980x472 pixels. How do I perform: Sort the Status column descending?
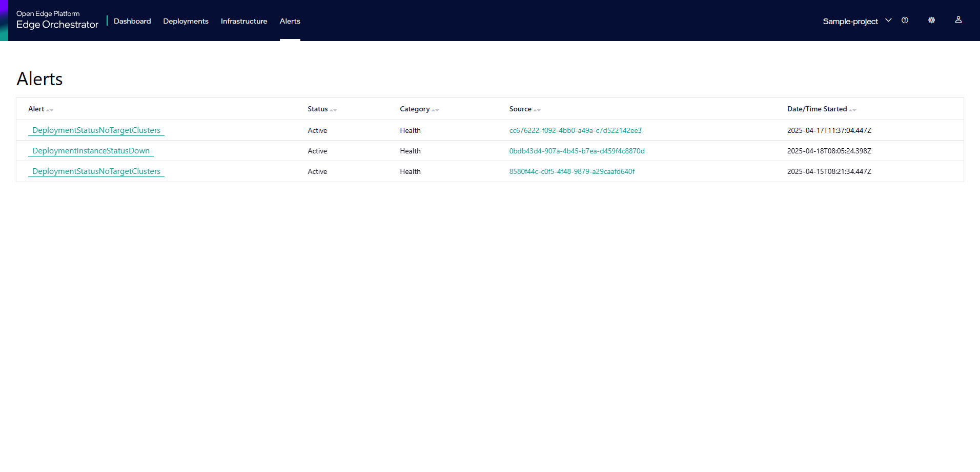335,111
